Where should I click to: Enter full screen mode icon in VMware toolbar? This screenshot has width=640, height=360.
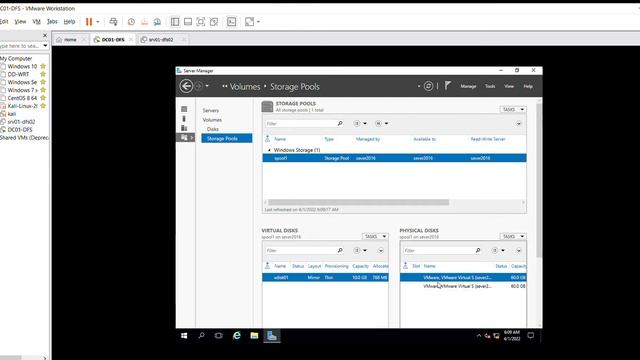click(x=201, y=22)
